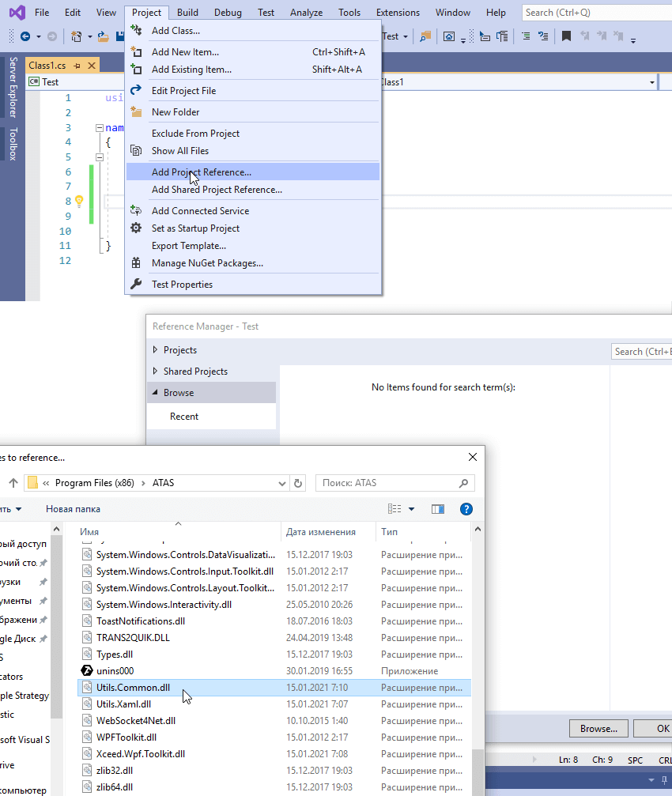Viewport: 672px width, 796px height.
Task: Click the help question mark icon
Action: click(x=466, y=509)
